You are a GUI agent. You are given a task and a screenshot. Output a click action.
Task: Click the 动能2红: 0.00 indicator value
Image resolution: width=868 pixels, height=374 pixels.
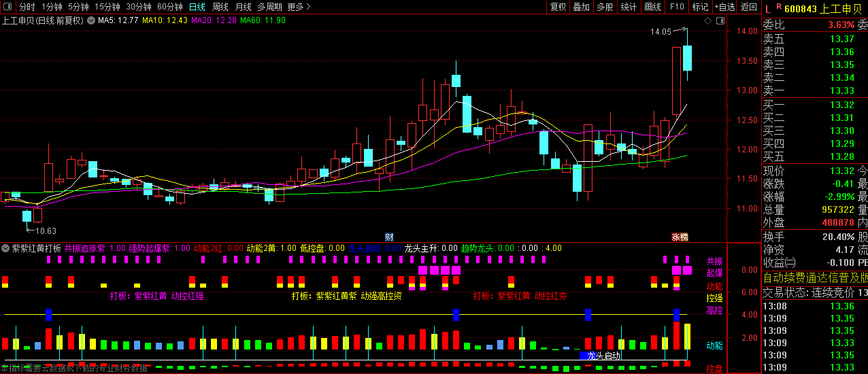coord(219,249)
